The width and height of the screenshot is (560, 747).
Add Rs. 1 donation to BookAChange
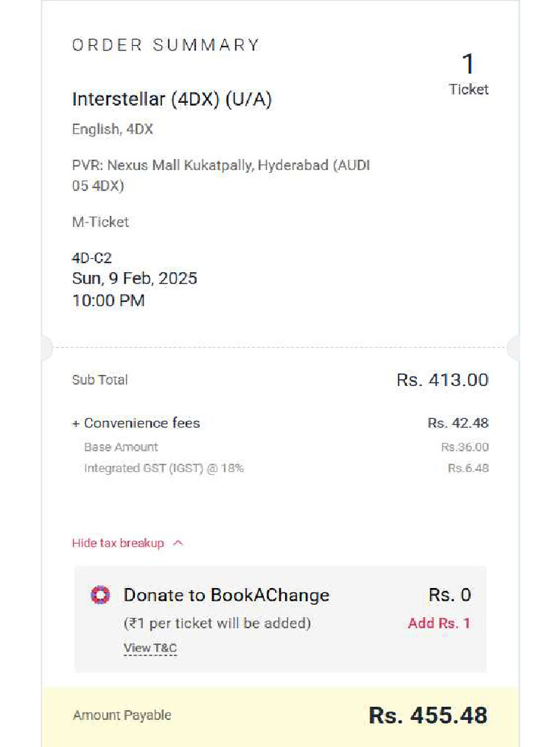click(x=439, y=623)
